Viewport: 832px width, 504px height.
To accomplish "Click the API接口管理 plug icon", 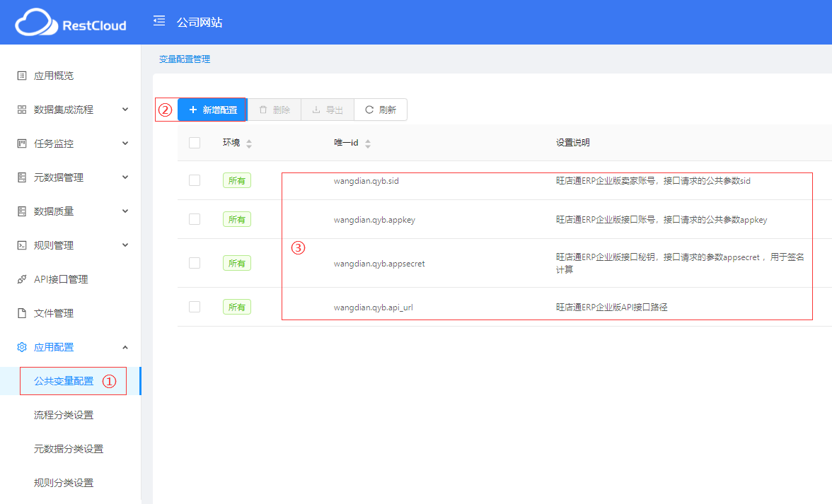I will [x=22, y=279].
